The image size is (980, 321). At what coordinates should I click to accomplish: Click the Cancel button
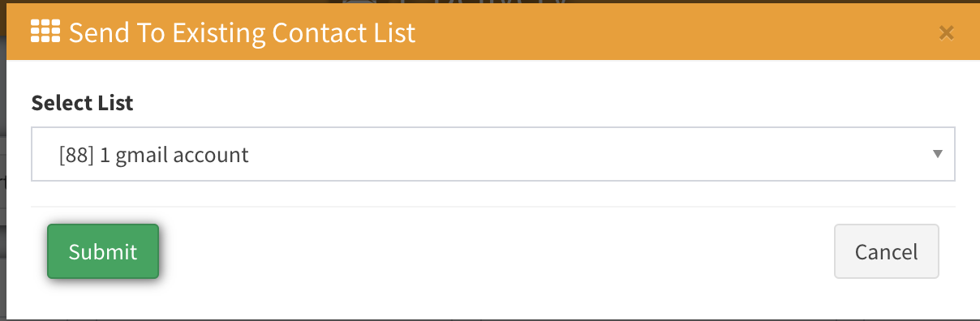[x=887, y=251]
